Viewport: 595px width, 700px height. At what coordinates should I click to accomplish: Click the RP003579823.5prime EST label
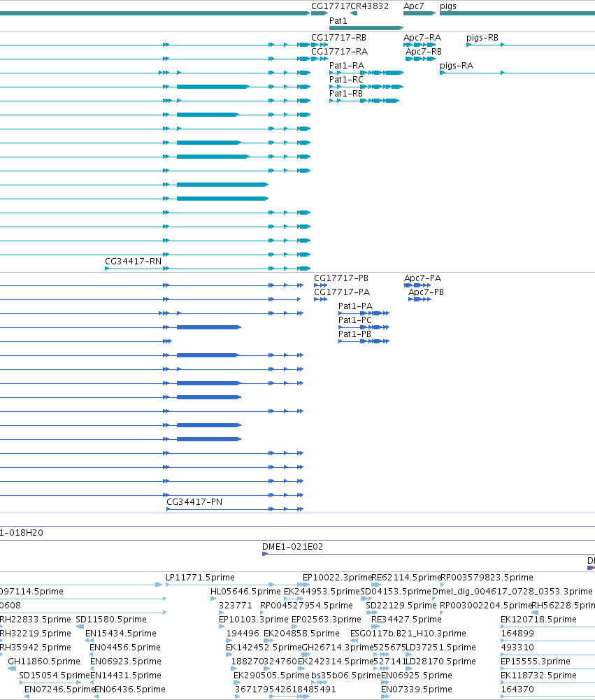tap(487, 577)
